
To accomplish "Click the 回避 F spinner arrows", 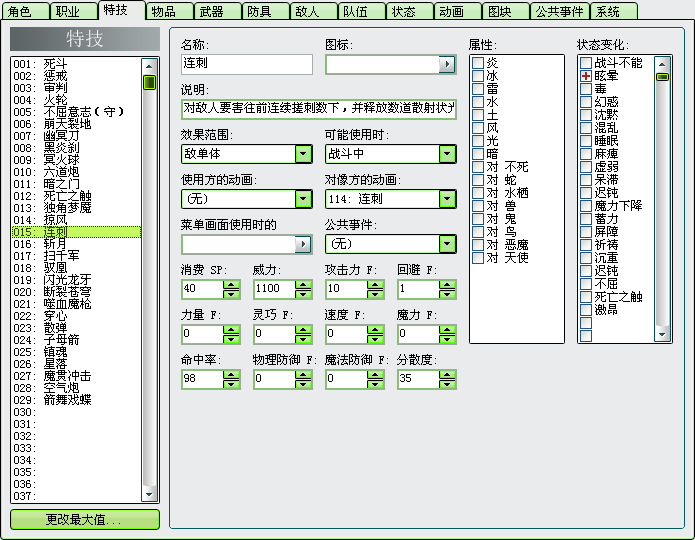I will pos(447,289).
